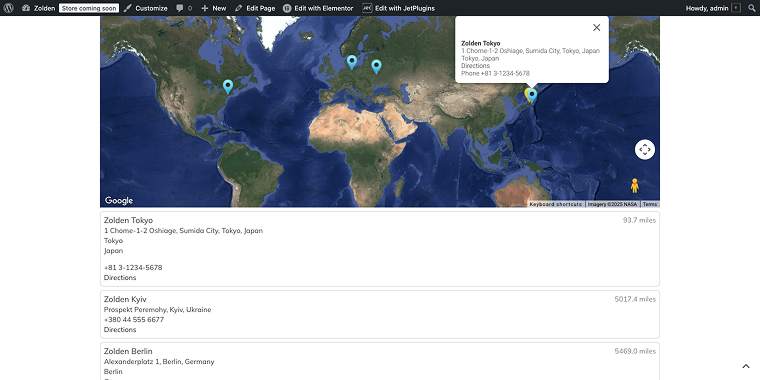The height and width of the screenshot is (380, 760).
Task: Click Edit Page in admin bar
Action: pyautogui.click(x=255, y=8)
